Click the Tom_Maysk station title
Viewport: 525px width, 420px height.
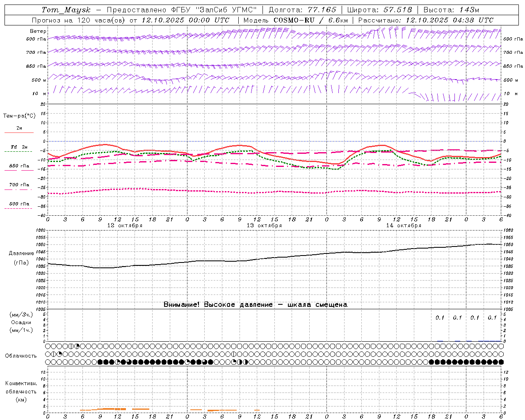click(66, 10)
